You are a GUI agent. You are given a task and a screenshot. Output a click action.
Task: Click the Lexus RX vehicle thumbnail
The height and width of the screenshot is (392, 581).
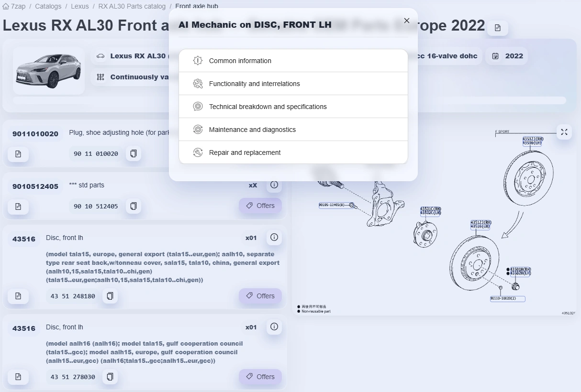(49, 71)
